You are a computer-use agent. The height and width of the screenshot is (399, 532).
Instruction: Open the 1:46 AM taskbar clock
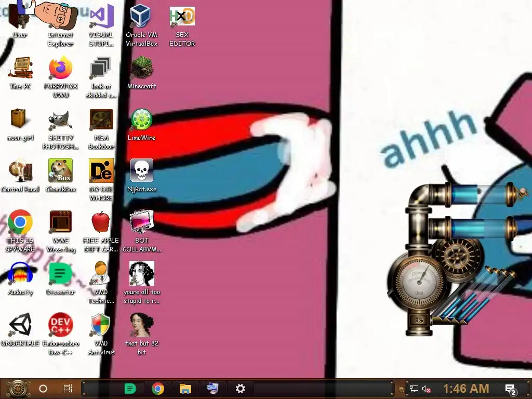(x=466, y=389)
